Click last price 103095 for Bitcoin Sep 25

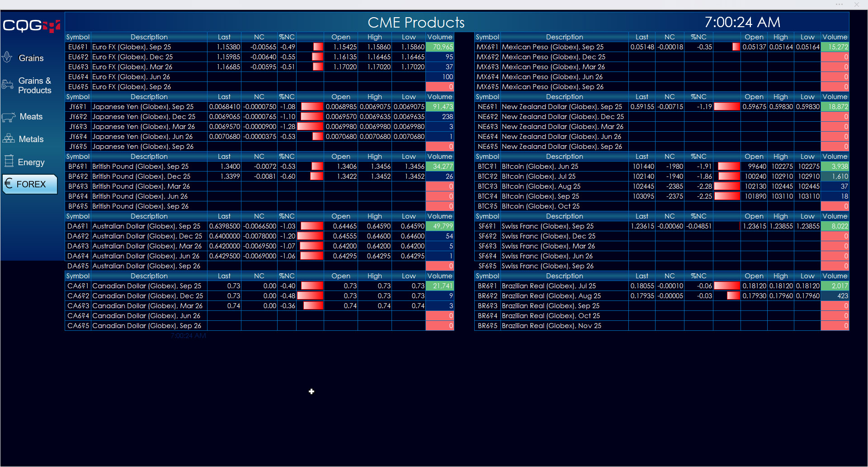click(x=642, y=196)
